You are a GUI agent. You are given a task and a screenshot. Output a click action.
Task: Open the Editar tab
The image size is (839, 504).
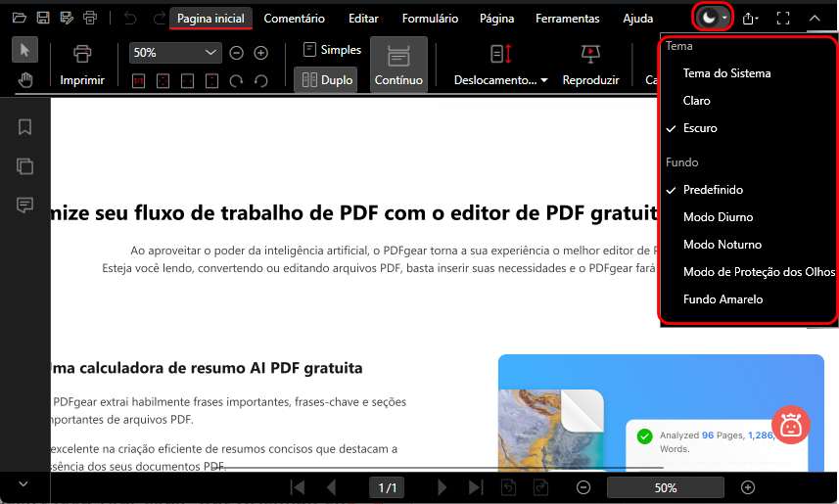point(363,19)
